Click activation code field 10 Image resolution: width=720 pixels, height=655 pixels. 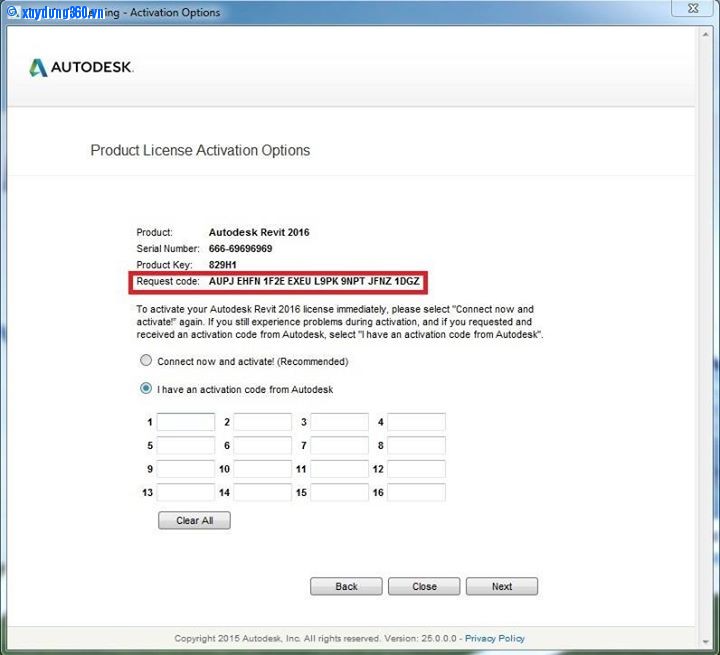tap(263, 469)
